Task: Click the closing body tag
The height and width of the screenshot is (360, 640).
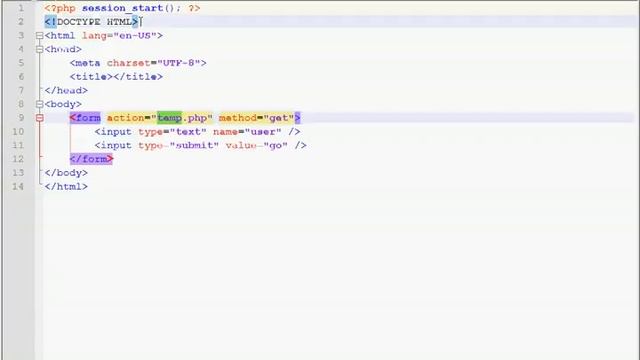Action: (x=66, y=173)
